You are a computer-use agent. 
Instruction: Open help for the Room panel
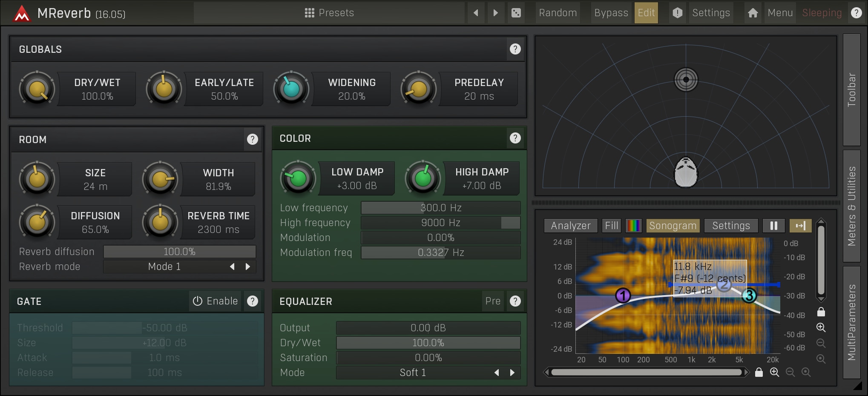click(x=253, y=139)
